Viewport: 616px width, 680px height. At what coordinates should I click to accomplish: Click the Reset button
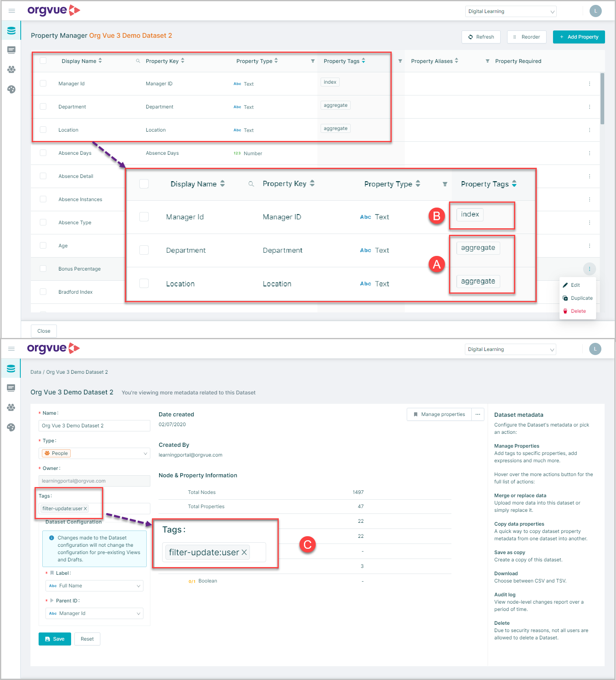pyautogui.click(x=87, y=639)
